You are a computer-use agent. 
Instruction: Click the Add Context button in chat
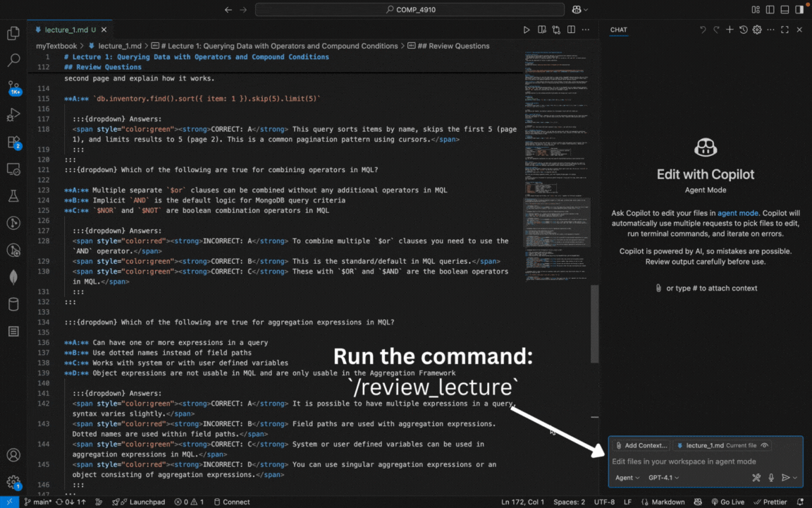(641, 445)
